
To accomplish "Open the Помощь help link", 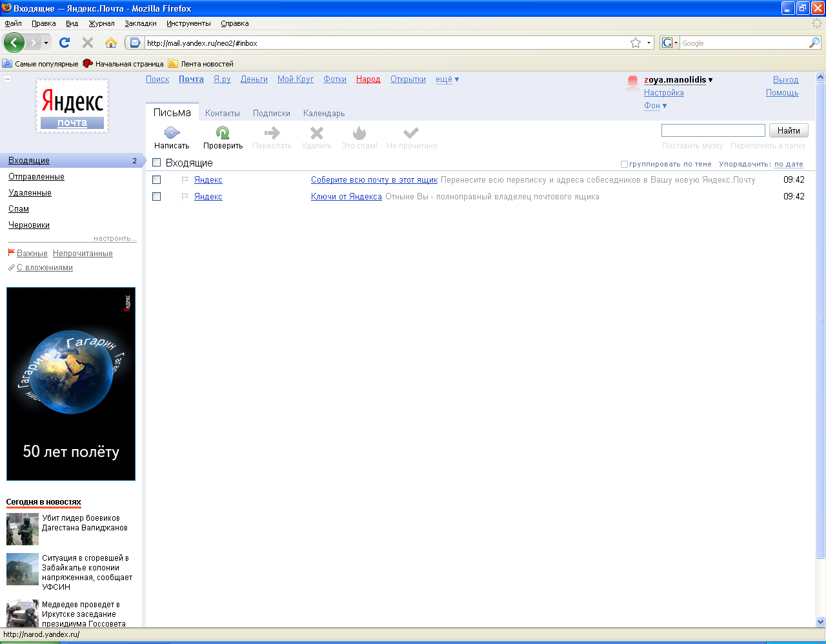I will coord(782,93).
